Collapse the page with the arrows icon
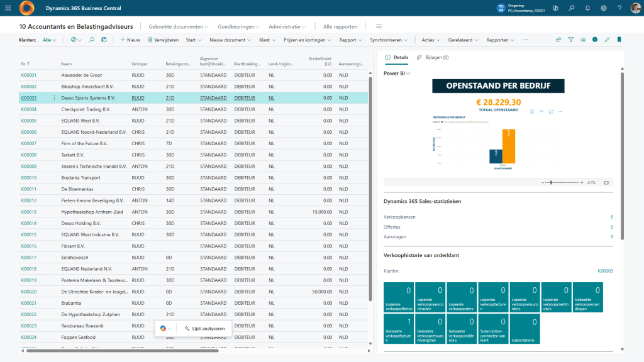Image resolution: width=644 pixels, height=362 pixels. coord(607,40)
